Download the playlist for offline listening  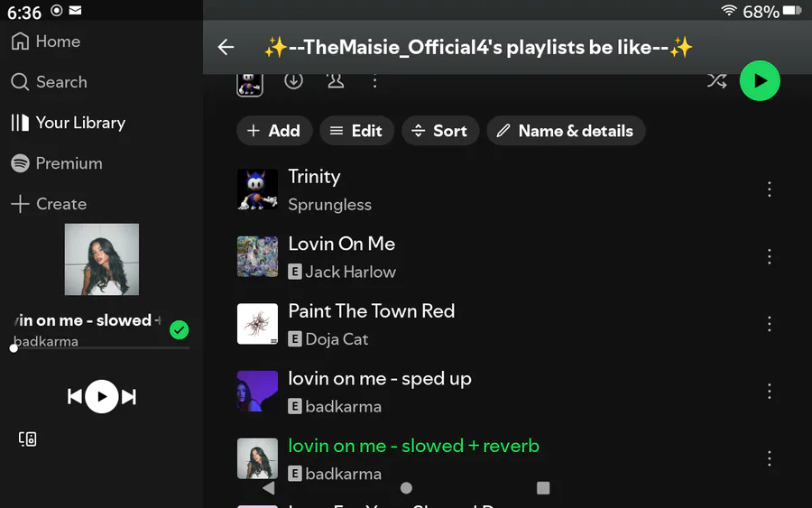(x=293, y=81)
